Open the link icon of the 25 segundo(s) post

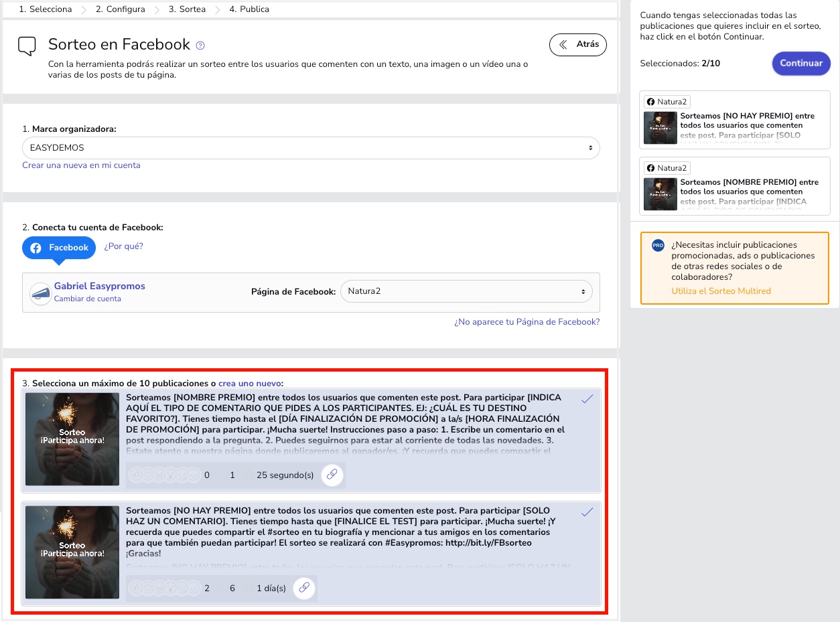coord(332,475)
